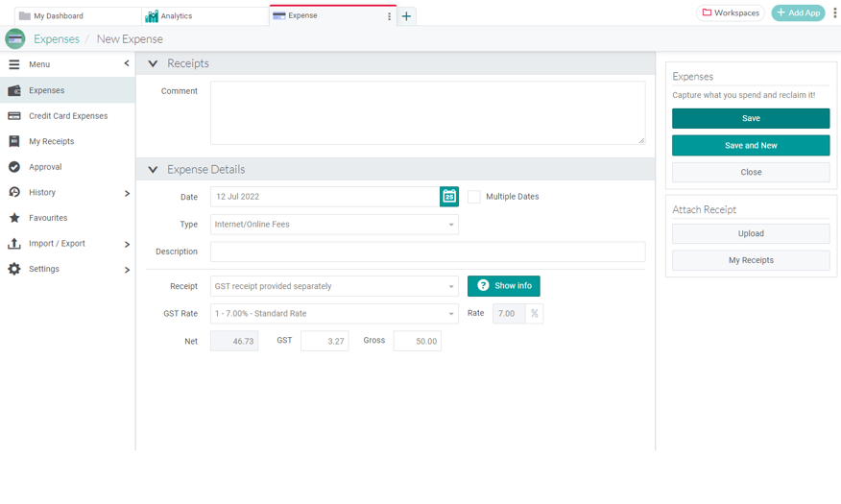The width and height of the screenshot is (841, 504).
Task: Open Favourites in the sidebar
Action: point(67,218)
